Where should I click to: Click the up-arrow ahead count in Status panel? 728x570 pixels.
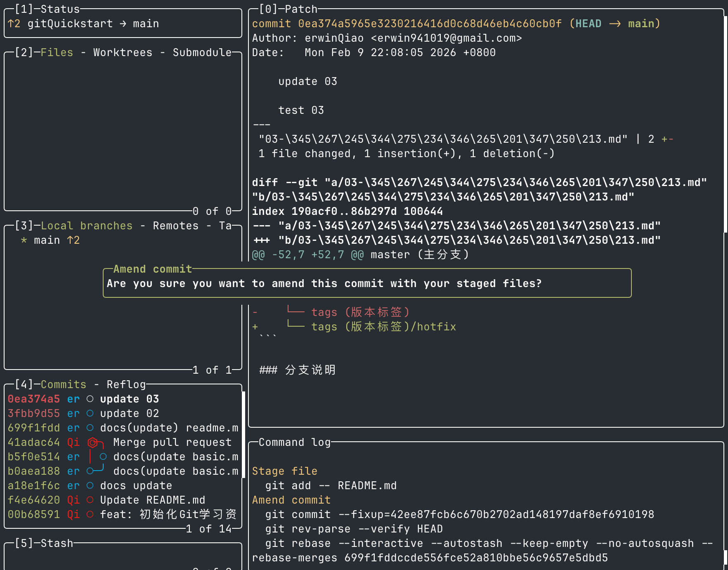coord(14,24)
